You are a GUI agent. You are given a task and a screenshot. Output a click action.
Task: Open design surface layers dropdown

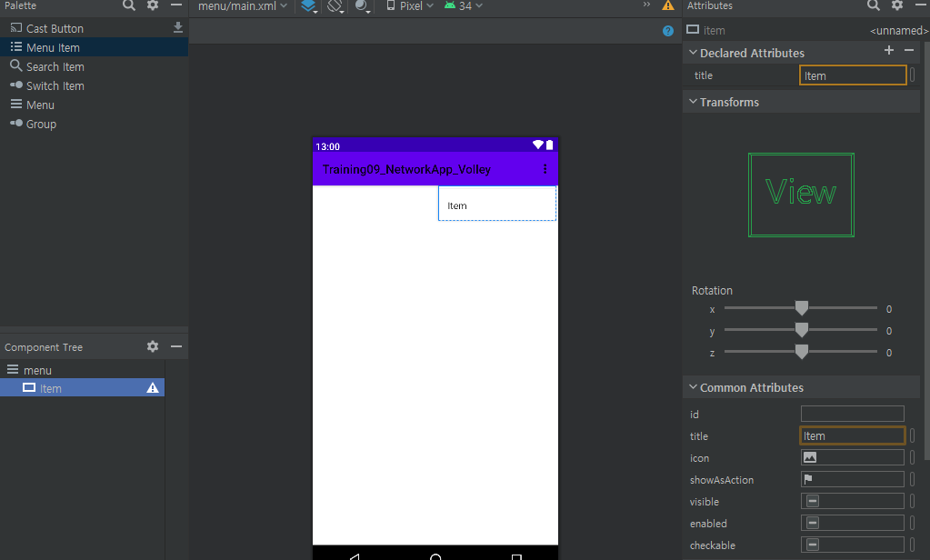click(309, 6)
